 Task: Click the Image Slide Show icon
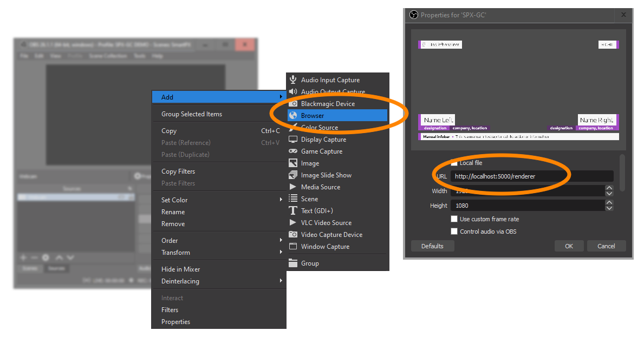point(293,175)
